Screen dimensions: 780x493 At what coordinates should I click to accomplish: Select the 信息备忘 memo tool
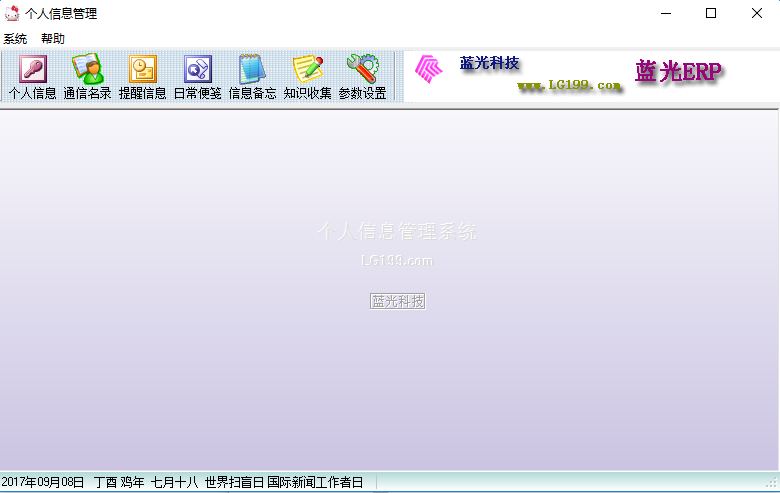point(252,77)
